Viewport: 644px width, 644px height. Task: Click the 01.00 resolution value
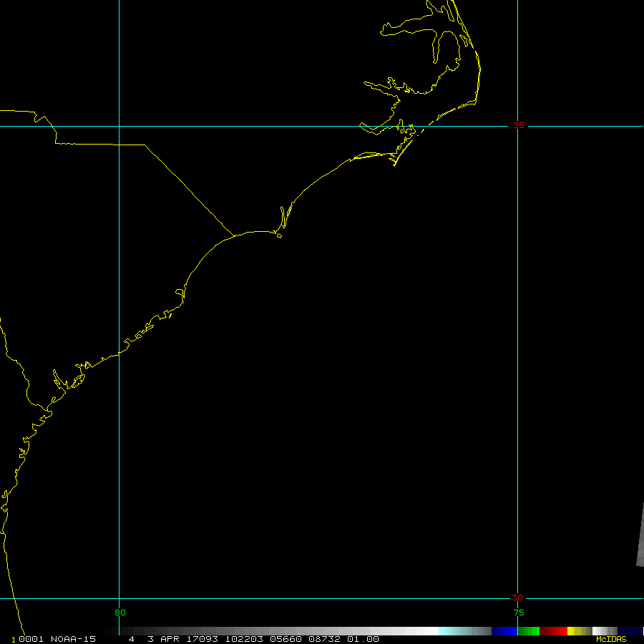point(363,639)
